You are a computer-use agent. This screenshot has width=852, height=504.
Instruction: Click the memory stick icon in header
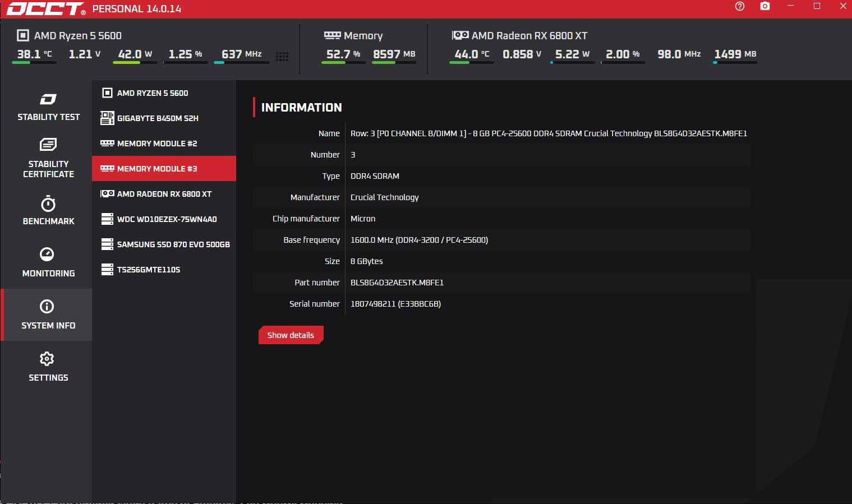[x=332, y=35]
